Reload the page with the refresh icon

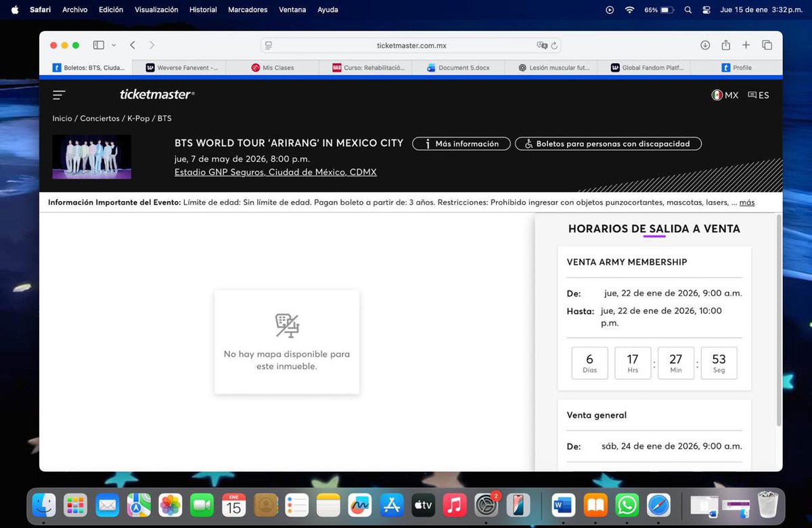(x=554, y=45)
